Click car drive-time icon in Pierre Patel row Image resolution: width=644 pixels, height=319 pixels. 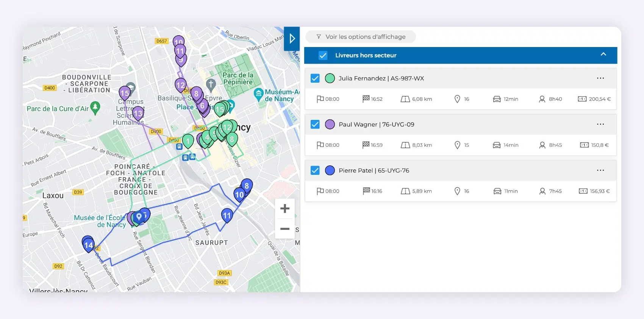497,191
